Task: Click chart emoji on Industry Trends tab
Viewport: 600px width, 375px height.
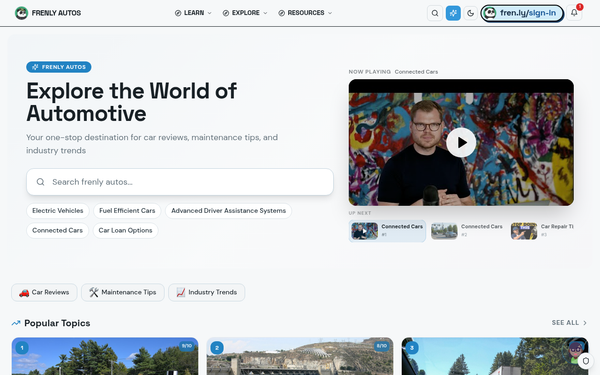Action: point(181,292)
